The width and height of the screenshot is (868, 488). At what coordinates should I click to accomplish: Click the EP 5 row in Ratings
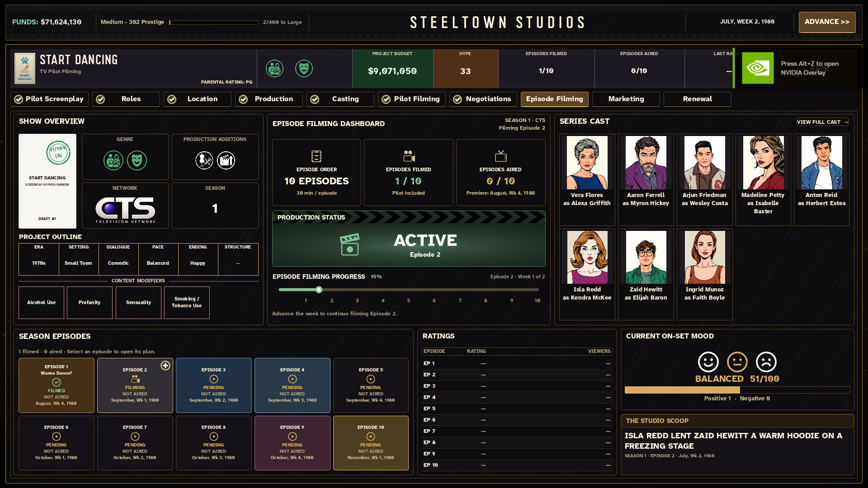pyautogui.click(x=517, y=408)
